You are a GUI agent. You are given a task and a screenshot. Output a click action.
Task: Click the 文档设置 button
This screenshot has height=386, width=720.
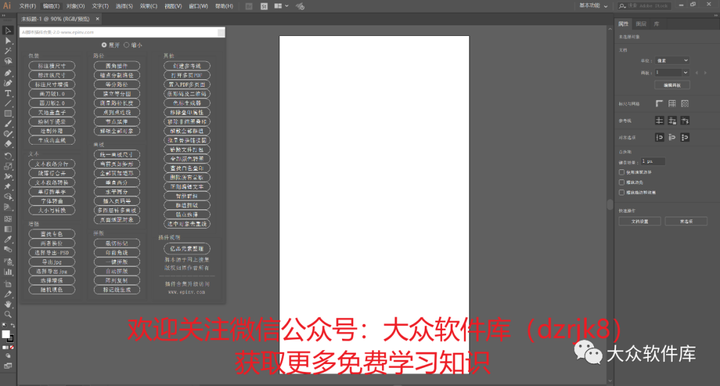(x=640, y=221)
